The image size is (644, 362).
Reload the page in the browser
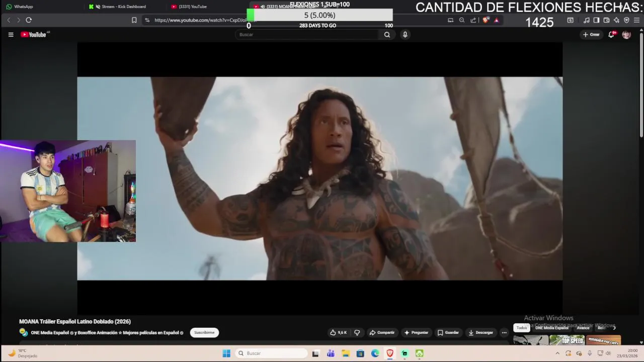tap(29, 20)
